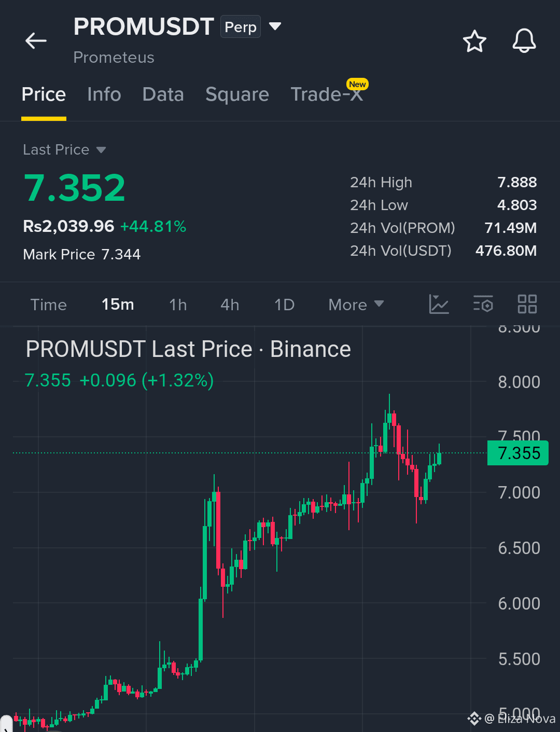Select the Time chart view

pyautogui.click(x=49, y=305)
